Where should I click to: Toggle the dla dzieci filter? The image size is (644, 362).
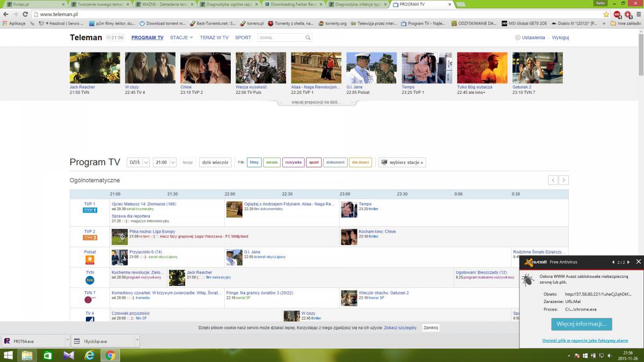pos(361,162)
